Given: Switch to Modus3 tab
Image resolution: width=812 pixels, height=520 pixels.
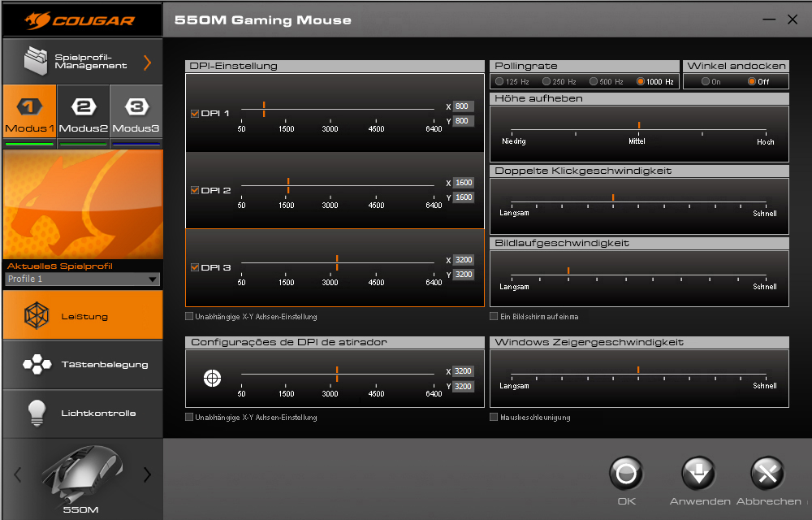Looking at the screenshot, I should (136, 111).
